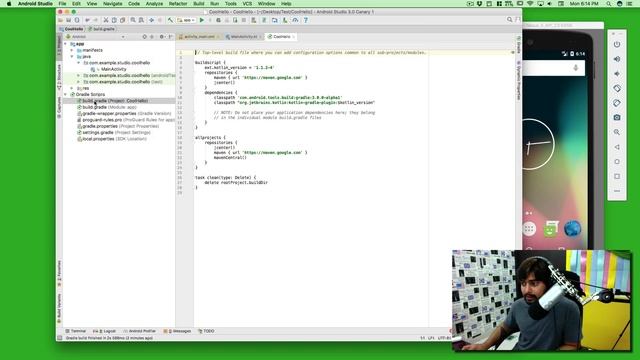Viewport: 640px width, 360px height.
Task: Switch to MainActivity.kt editor tab
Action: tap(244, 37)
